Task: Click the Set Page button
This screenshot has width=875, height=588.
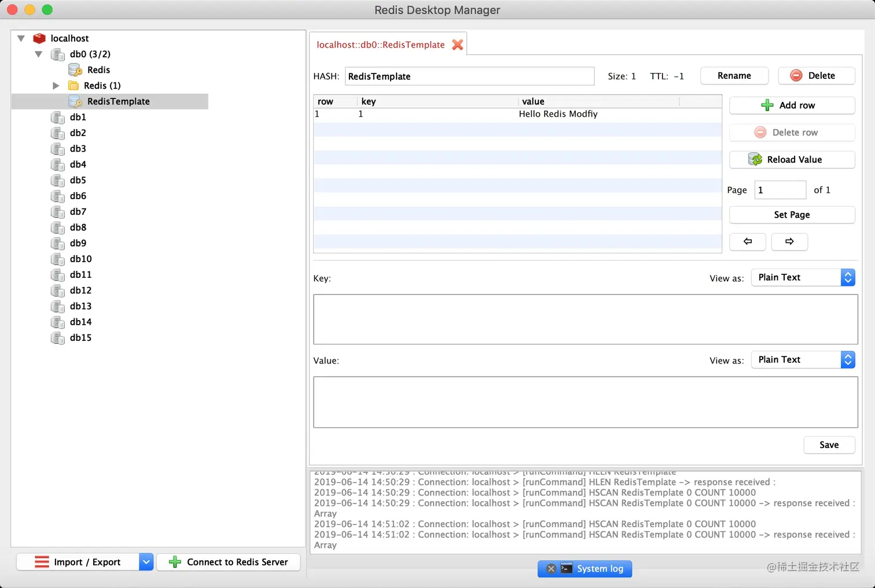Action: click(792, 215)
